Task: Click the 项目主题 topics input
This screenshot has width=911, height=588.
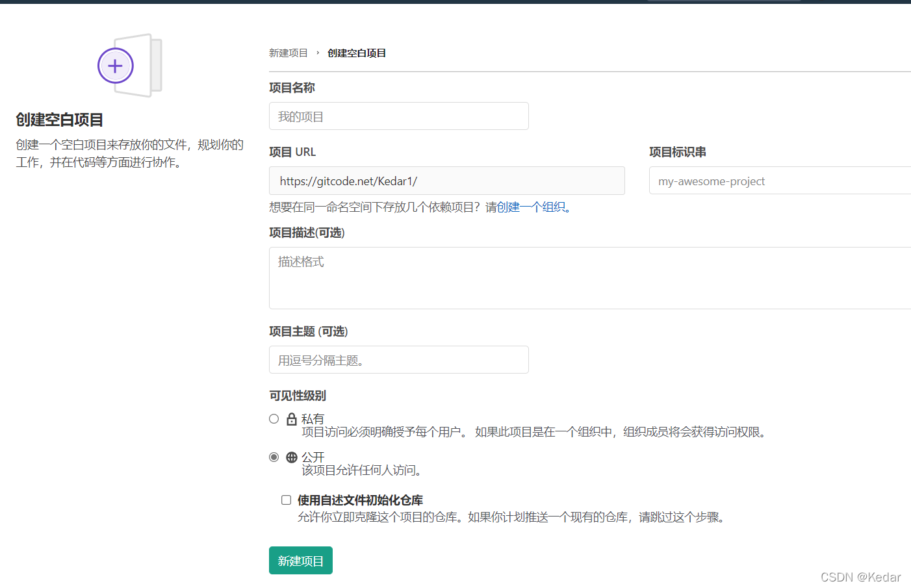Action: (x=398, y=359)
